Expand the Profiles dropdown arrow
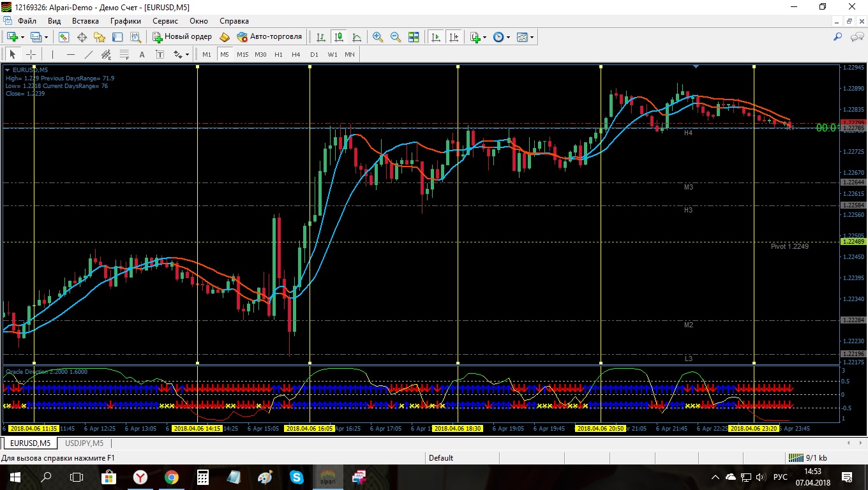The image size is (868, 490). coord(46,37)
